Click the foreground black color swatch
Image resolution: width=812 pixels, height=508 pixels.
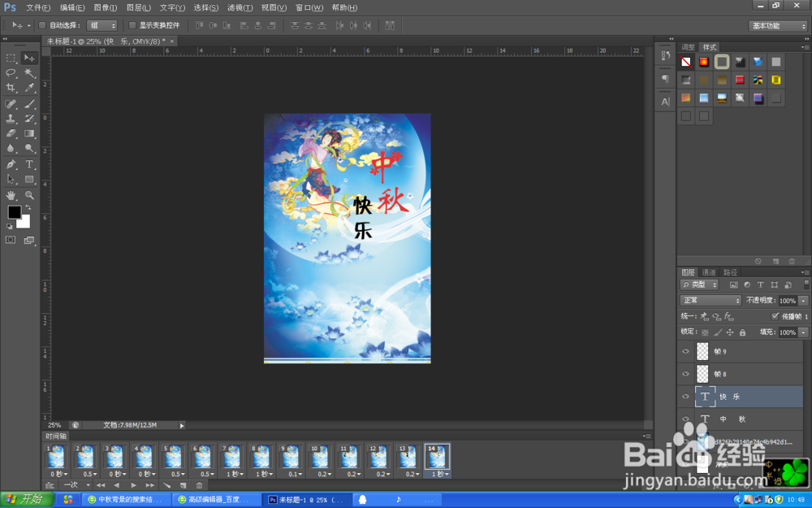click(14, 211)
